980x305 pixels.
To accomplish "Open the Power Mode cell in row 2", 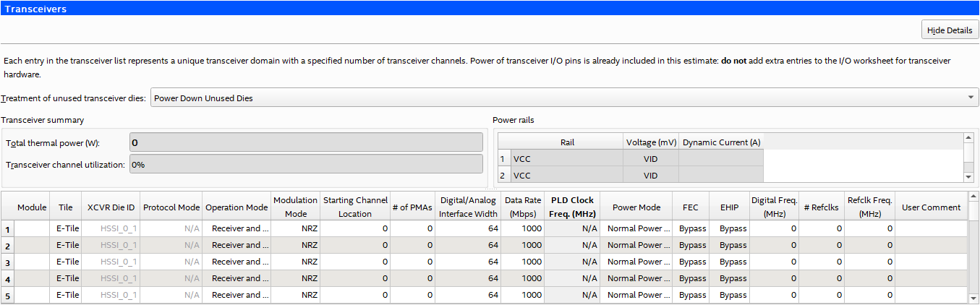I will [x=636, y=245].
